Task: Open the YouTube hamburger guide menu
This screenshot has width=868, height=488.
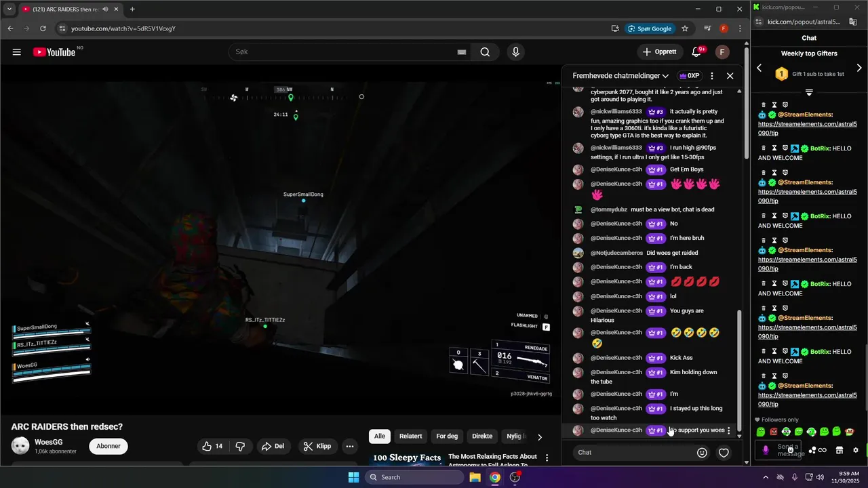Action: (17, 52)
